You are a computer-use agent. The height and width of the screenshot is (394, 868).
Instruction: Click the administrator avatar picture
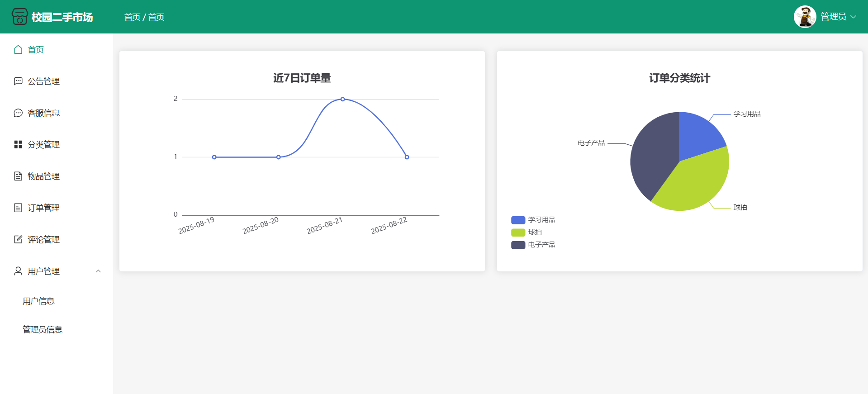click(x=805, y=17)
